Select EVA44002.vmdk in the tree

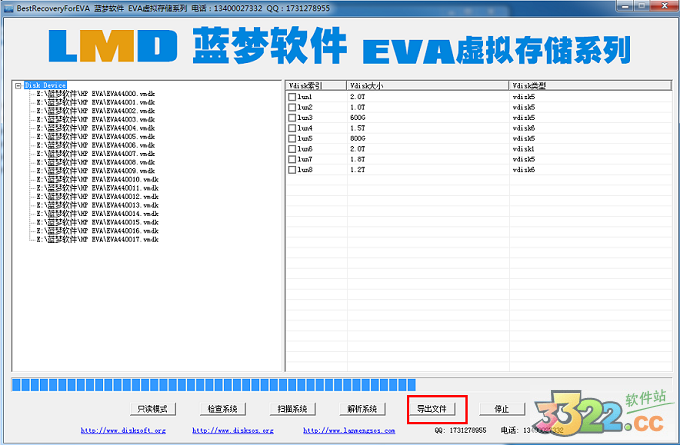click(x=96, y=111)
